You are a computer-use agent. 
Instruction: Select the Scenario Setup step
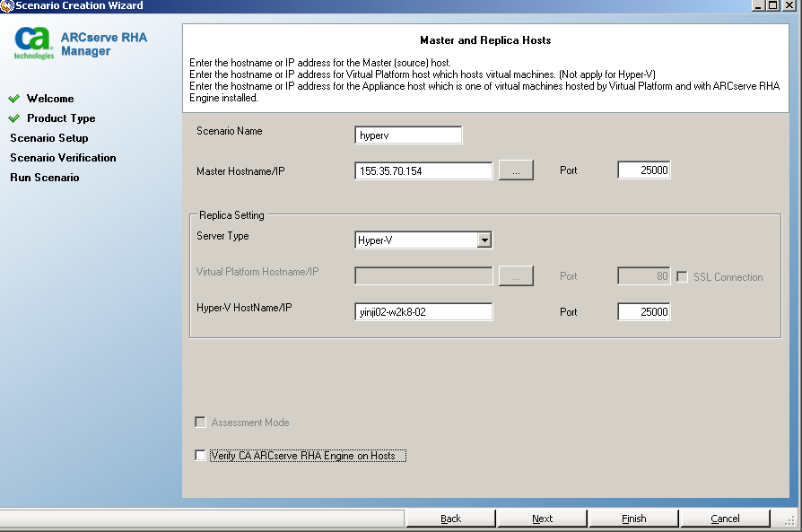coord(49,138)
